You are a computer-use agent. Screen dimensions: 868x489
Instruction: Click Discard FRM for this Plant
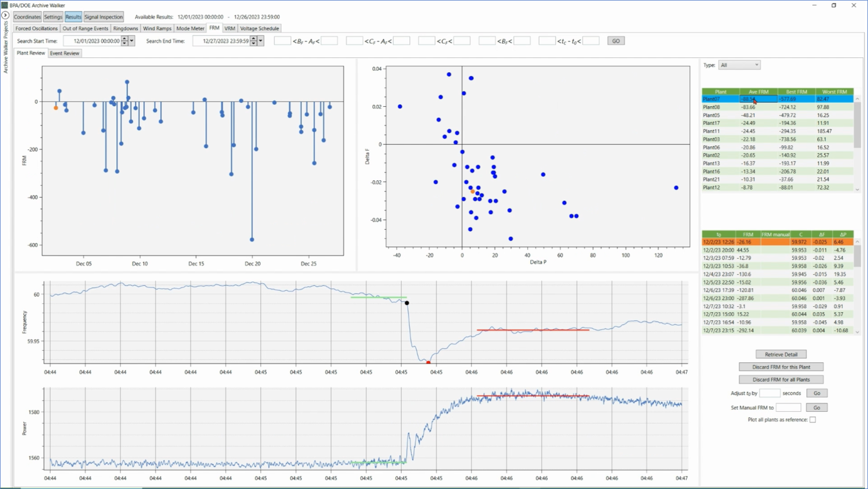[x=781, y=366]
